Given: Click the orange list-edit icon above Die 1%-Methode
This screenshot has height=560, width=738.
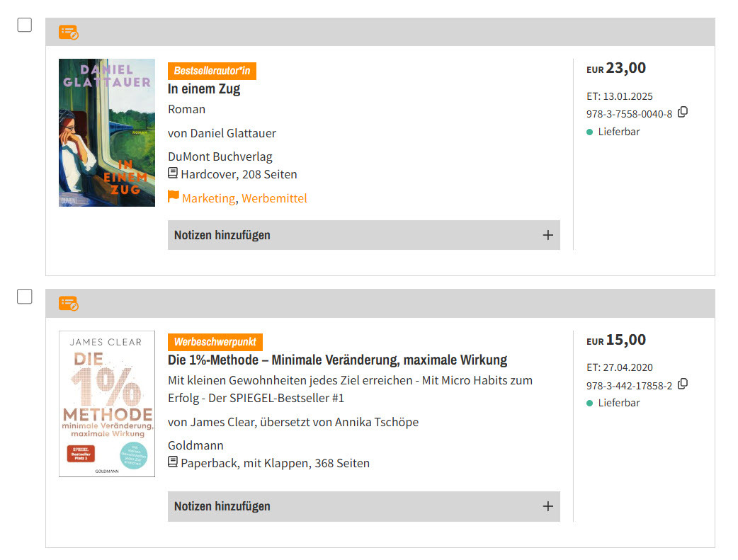Looking at the screenshot, I should [68, 304].
